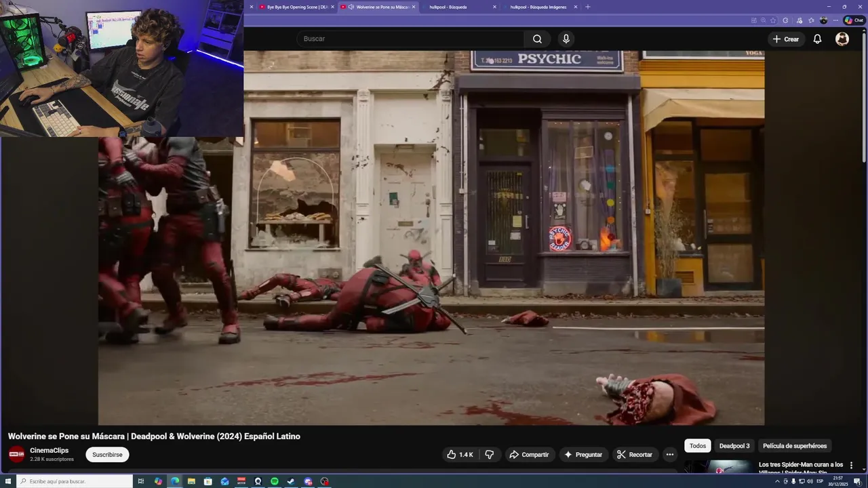Image resolution: width=868 pixels, height=488 pixels.
Task: Click the YouTube search magnifier button
Action: (537, 39)
